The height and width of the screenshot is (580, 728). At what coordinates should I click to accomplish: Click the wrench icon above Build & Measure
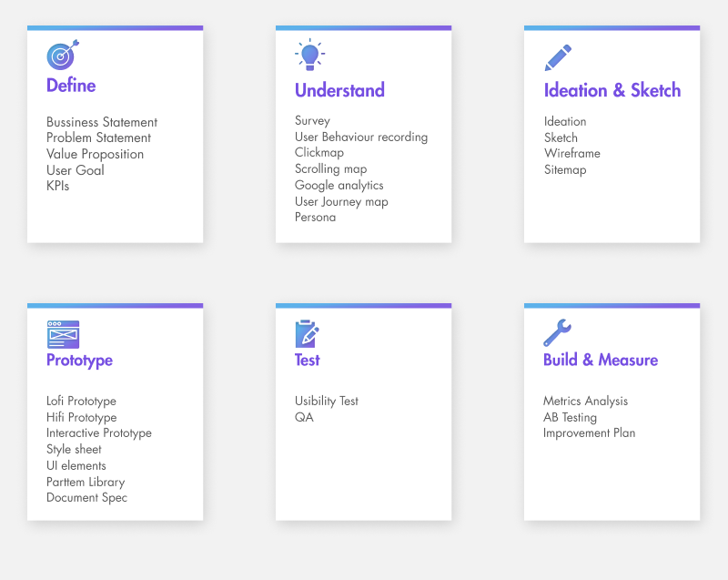tap(557, 332)
